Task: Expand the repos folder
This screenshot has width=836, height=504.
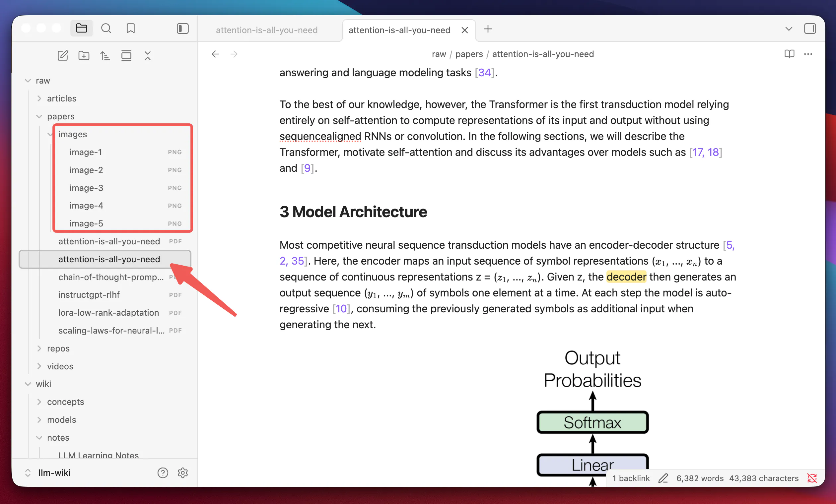Action: point(39,348)
